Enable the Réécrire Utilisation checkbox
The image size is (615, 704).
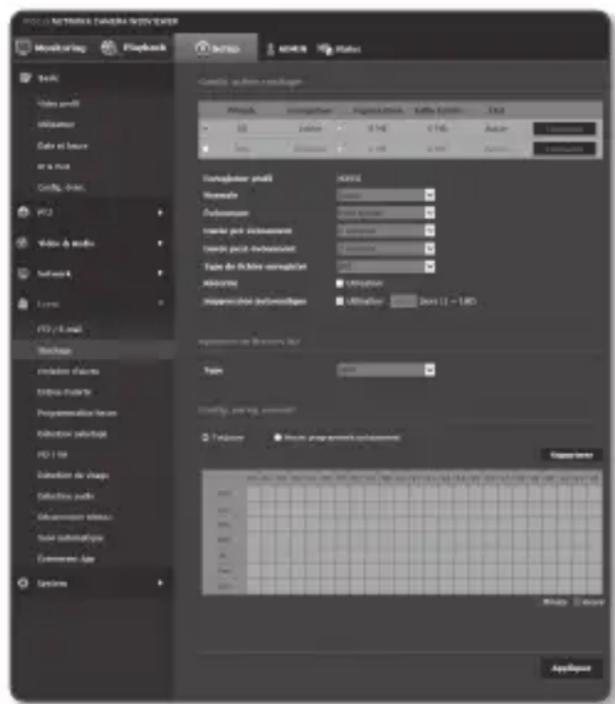click(341, 283)
